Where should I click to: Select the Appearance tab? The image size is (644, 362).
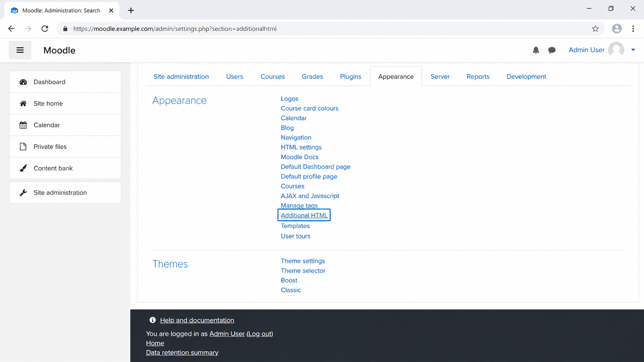tap(396, 77)
